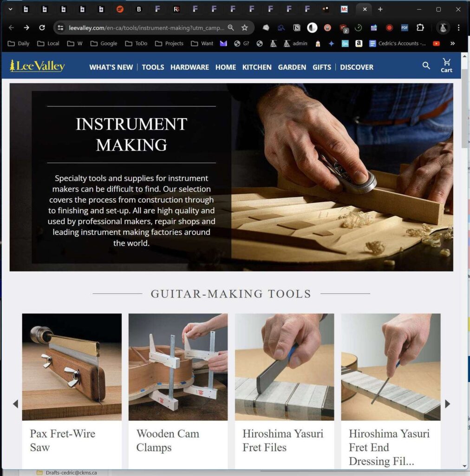470x476 pixels.
Task: Open the Pax Fret-Wire Saw link
Action: (63, 440)
